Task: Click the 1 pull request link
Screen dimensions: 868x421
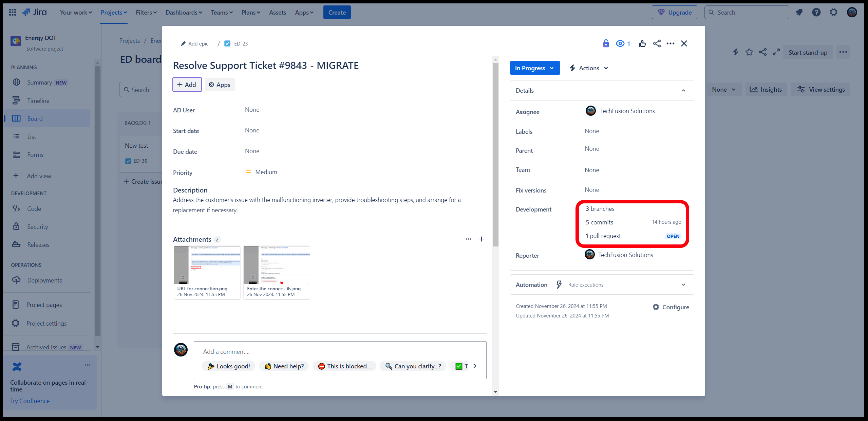Action: tap(603, 236)
